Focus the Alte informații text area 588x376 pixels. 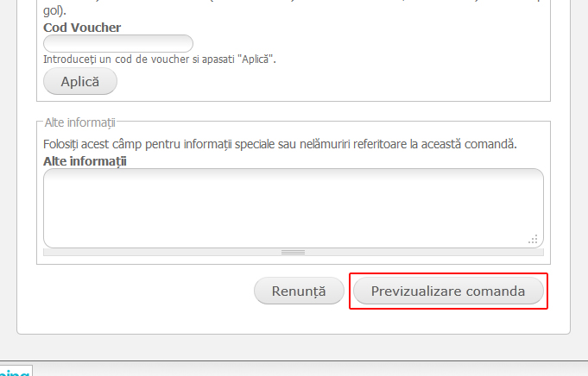point(294,208)
